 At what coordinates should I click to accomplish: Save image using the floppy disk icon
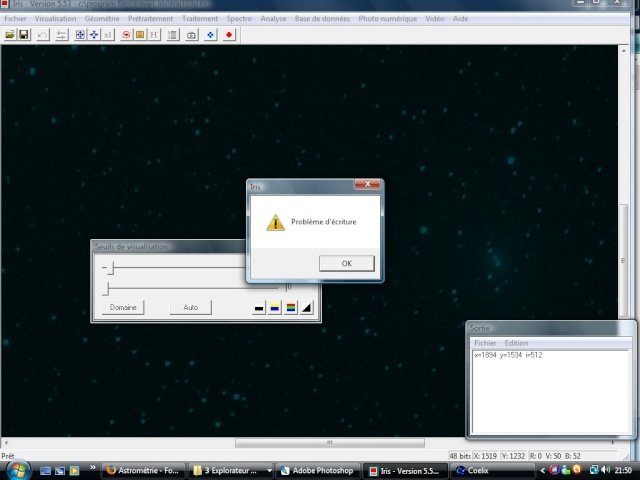point(24,35)
